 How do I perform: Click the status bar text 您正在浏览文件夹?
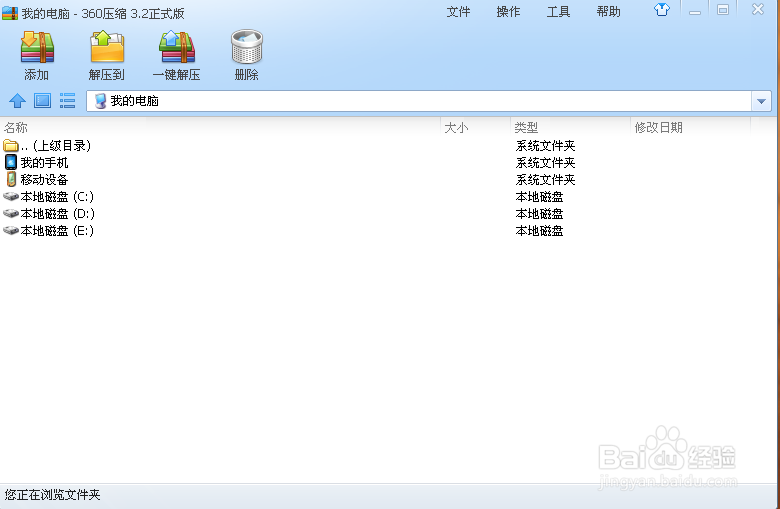(x=52, y=495)
